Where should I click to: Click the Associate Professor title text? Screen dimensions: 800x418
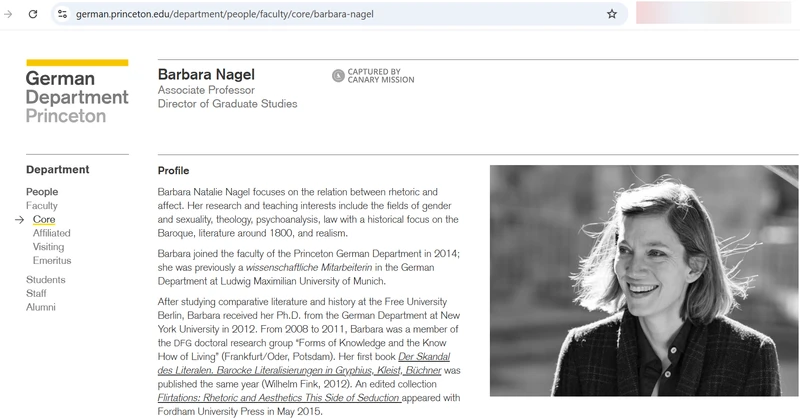coord(206,90)
